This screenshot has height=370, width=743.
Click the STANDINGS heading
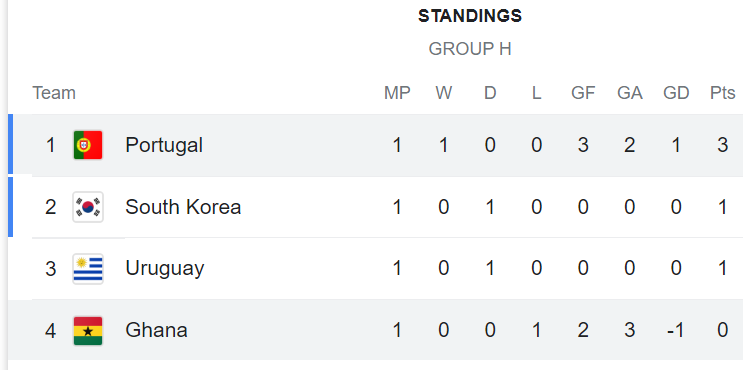coord(470,16)
